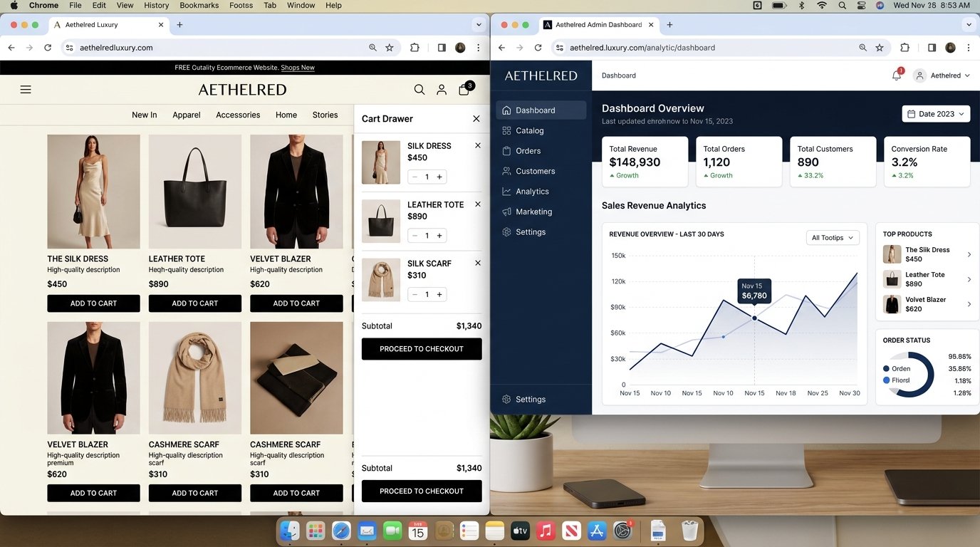Screen dimensions: 980x547
Task: Add the Leather Tote to cart
Action: (x=195, y=303)
